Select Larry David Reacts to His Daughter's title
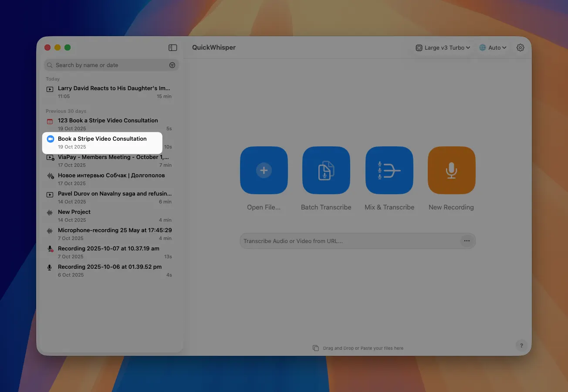Viewport: 568px width, 392px height. [114, 88]
